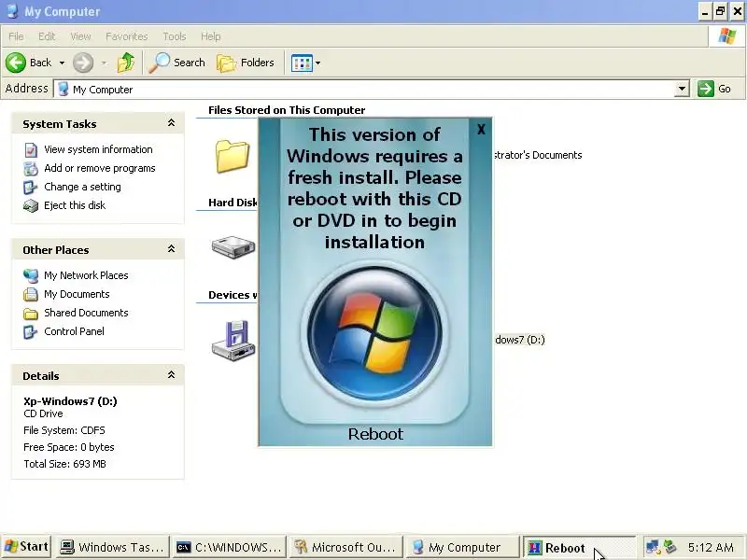
Task: Click the Reboot taskbar button
Action: pyautogui.click(x=579, y=547)
